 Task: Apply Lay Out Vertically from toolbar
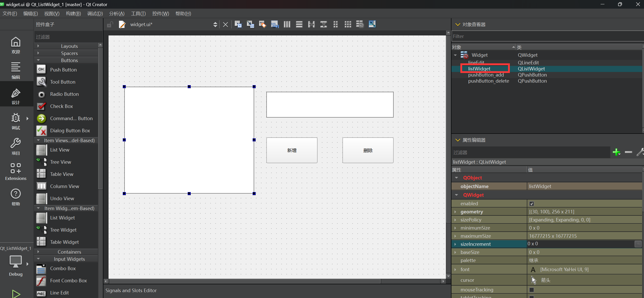tap(299, 24)
